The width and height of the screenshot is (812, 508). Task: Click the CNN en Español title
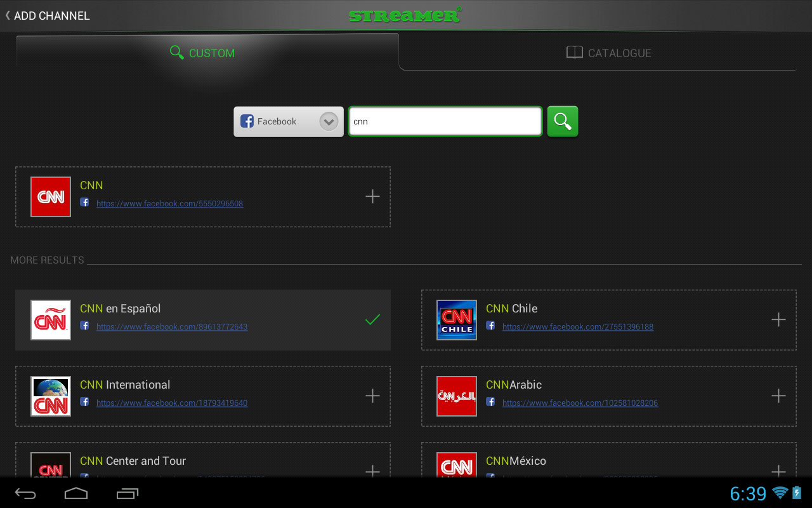(x=120, y=309)
